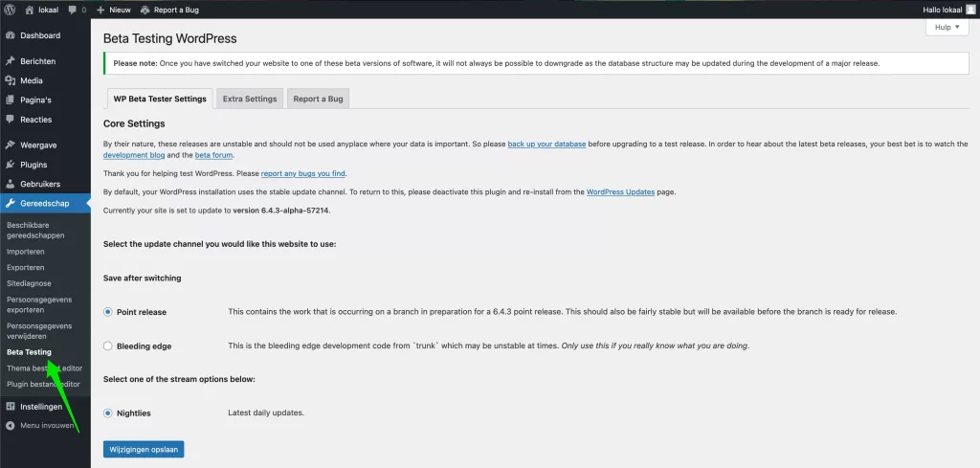The image size is (980, 468).
Task: Click the Wijzigingen opslaan button
Action: [x=143, y=448]
